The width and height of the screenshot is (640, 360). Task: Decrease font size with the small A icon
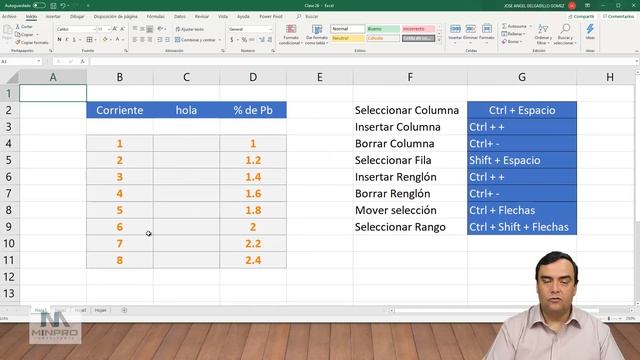[x=122, y=29]
